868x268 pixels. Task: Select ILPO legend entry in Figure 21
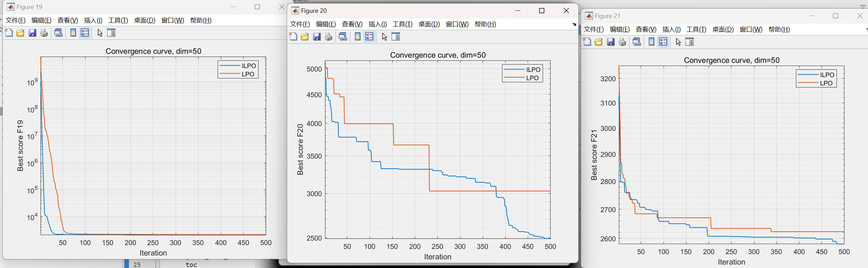(x=816, y=75)
